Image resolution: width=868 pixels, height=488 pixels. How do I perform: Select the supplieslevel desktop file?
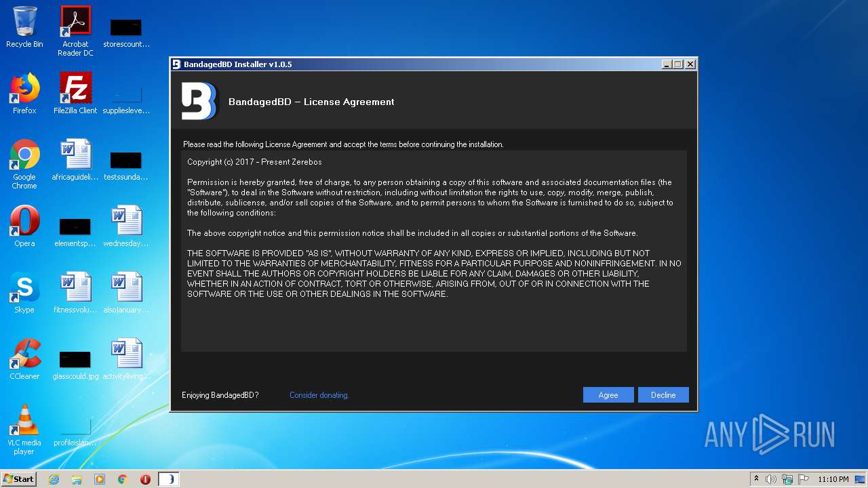[x=126, y=98]
